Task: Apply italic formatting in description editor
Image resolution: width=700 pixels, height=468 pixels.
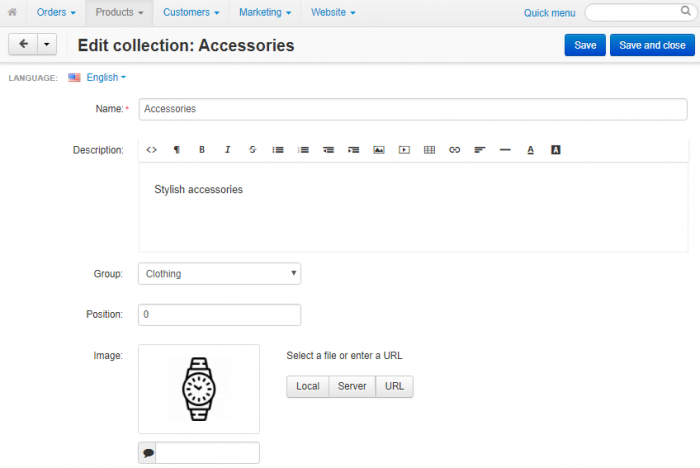Action: (227, 150)
